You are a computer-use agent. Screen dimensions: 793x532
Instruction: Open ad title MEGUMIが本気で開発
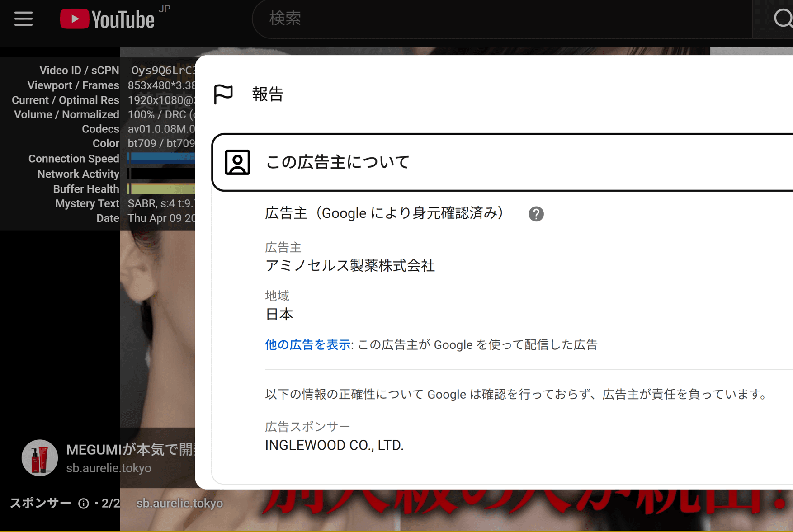tap(131, 450)
